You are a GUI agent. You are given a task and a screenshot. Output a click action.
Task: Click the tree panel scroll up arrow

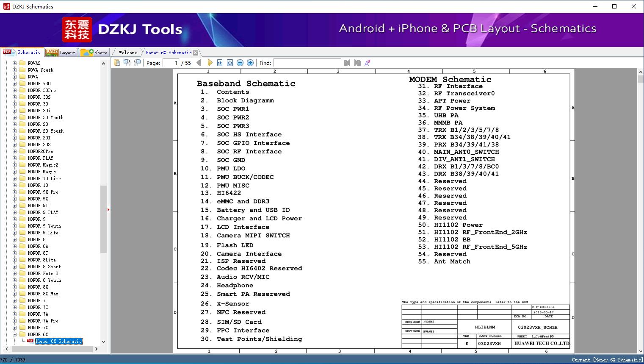[x=103, y=64]
